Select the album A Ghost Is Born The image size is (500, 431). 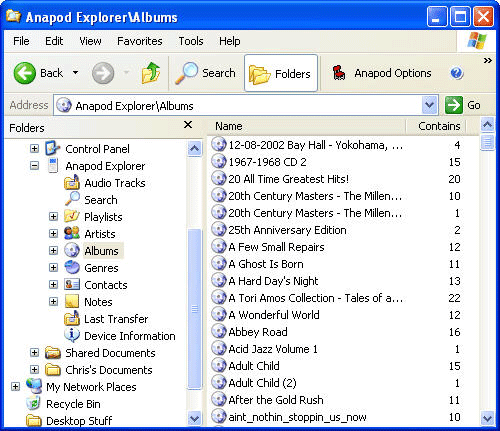click(x=266, y=264)
